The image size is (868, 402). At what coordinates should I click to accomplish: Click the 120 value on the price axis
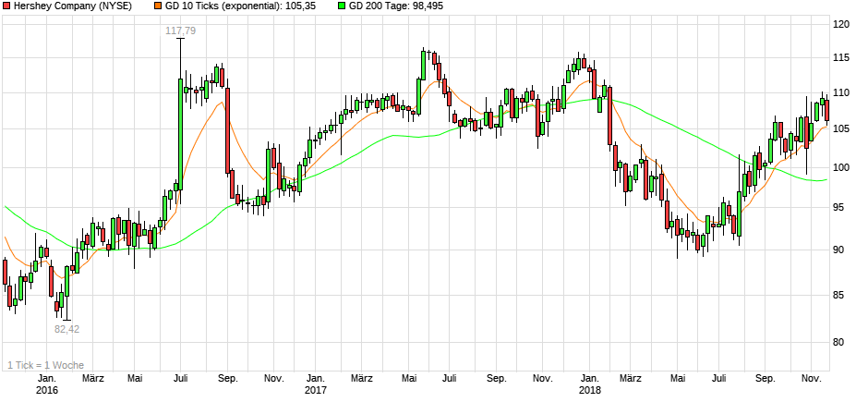[x=841, y=25]
